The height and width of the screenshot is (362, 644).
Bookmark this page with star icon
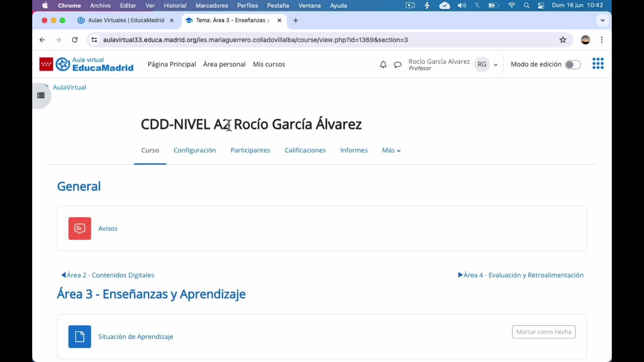[563, 40]
